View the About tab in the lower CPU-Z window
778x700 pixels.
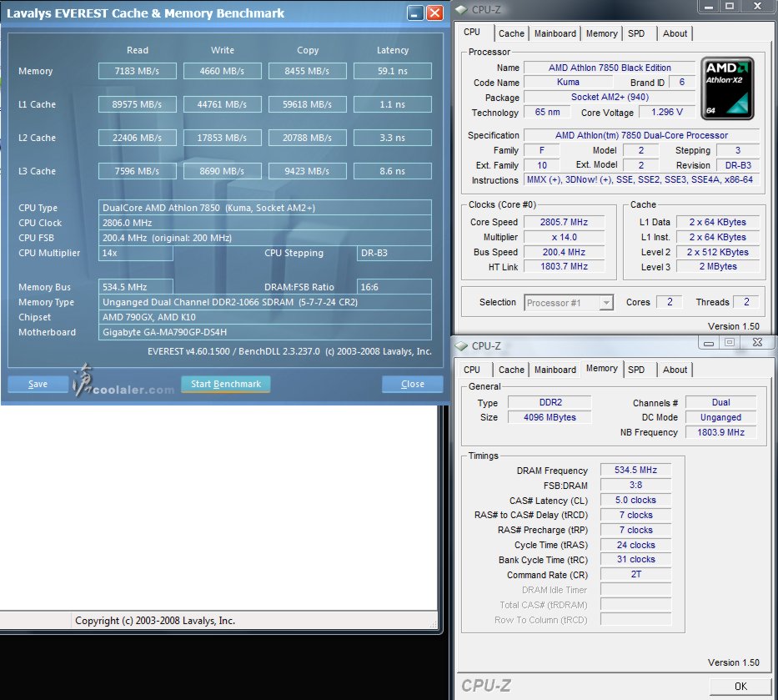pyautogui.click(x=675, y=370)
